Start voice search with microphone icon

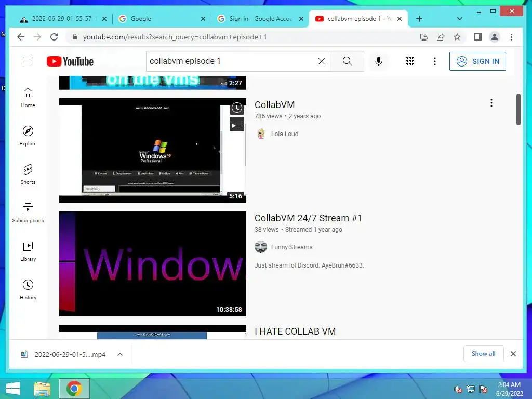[x=379, y=61]
